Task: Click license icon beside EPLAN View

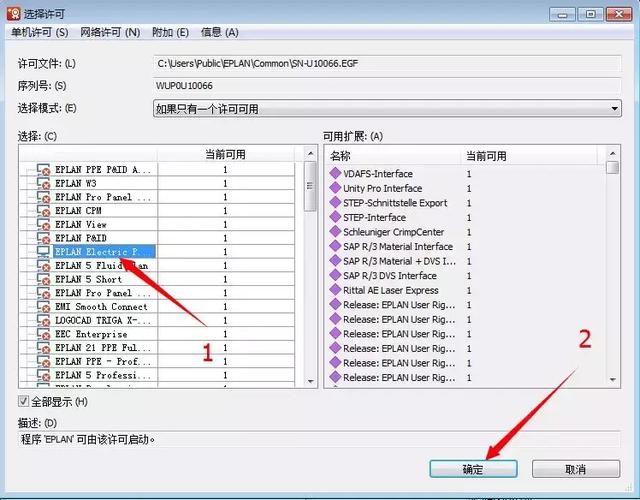Action: click(44, 224)
